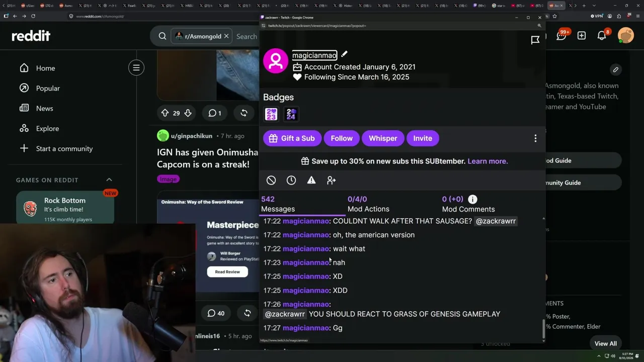Edit the magicianmao nickname with the pencil
The width and height of the screenshot is (644, 362).
pos(344,54)
